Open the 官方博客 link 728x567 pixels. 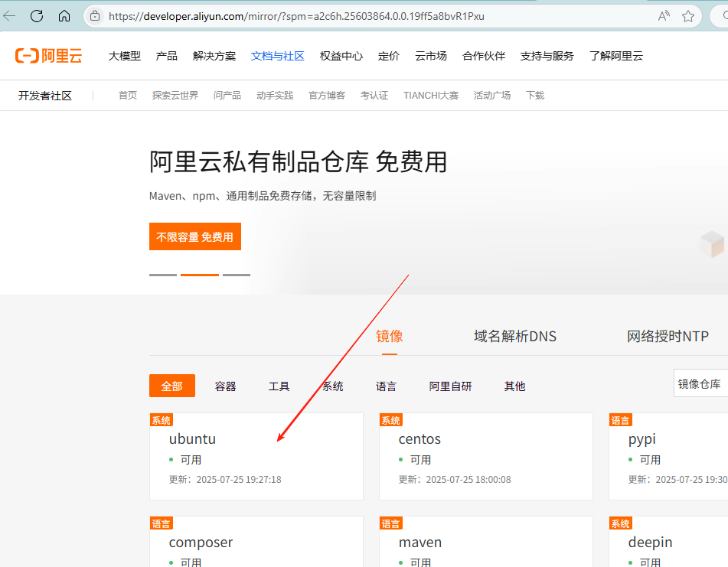point(327,96)
